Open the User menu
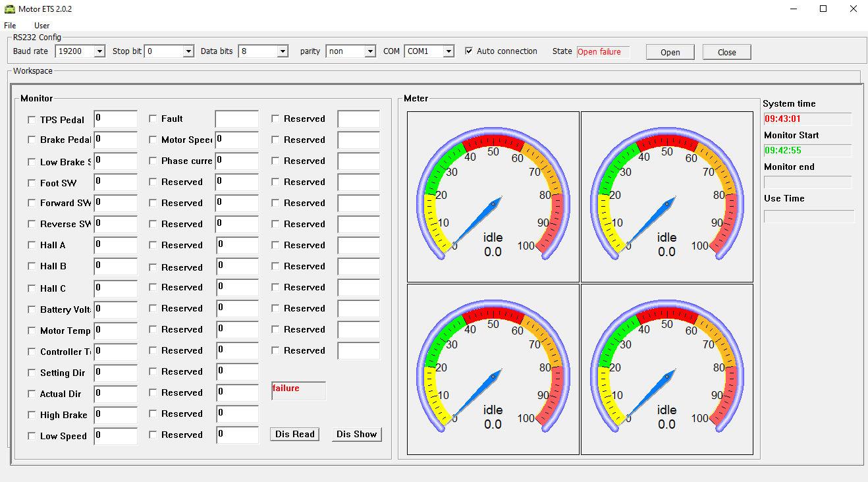Viewport: 868px width, 482px height. [42, 26]
